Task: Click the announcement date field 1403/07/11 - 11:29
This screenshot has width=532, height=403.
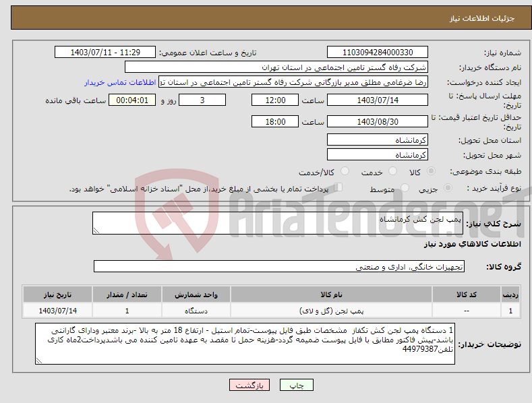Action: 105,53
